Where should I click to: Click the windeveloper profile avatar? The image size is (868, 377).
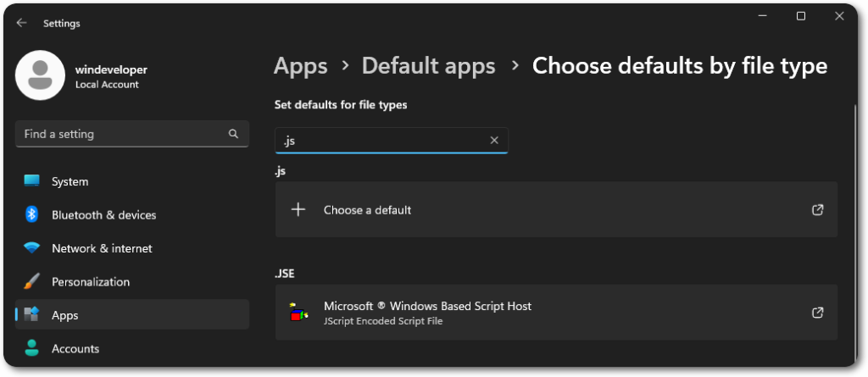(40, 75)
